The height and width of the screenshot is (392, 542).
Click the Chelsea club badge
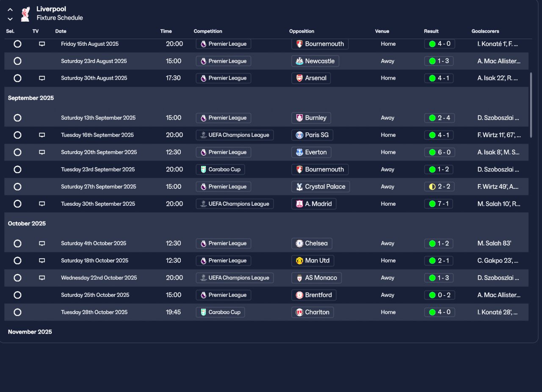299,243
